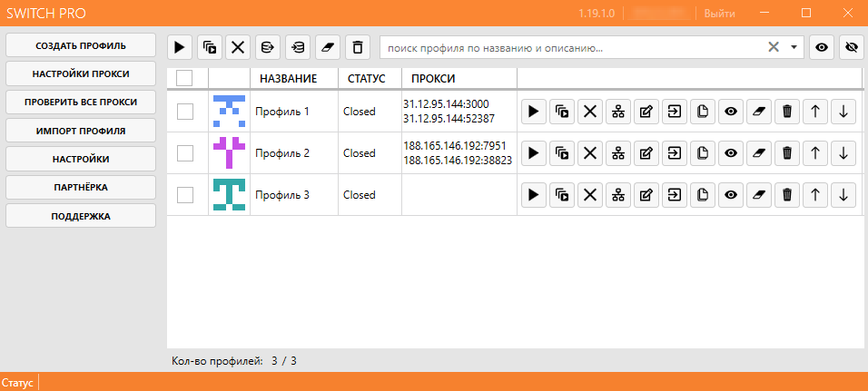868x391 pixels.
Task: Click toolbar crossed-eye hide icon
Action: (x=852, y=47)
